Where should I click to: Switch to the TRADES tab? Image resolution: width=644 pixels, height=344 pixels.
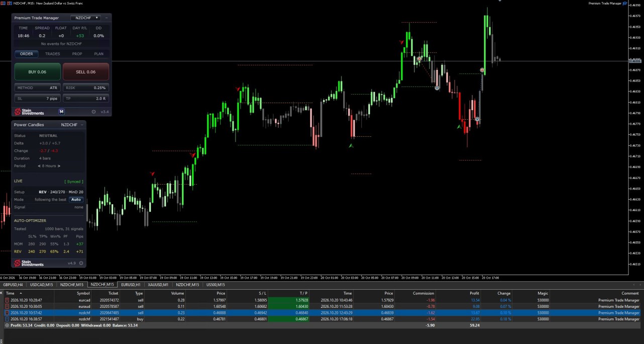52,54
